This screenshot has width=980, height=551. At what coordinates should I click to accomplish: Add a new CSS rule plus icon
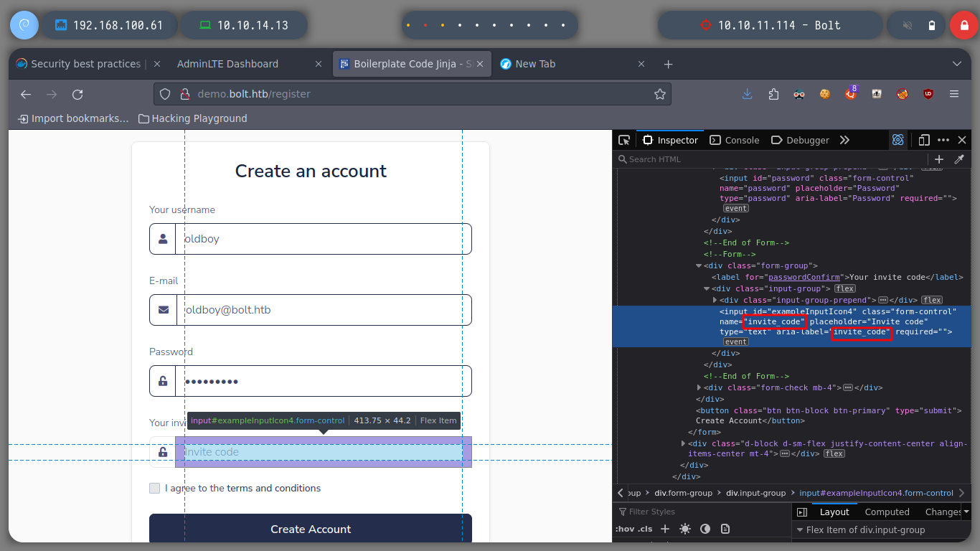click(665, 529)
